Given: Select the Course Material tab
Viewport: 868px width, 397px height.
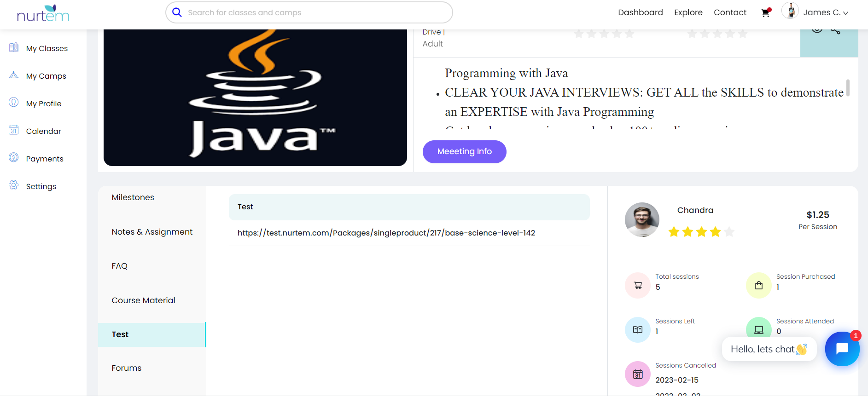Looking at the screenshot, I should point(143,300).
